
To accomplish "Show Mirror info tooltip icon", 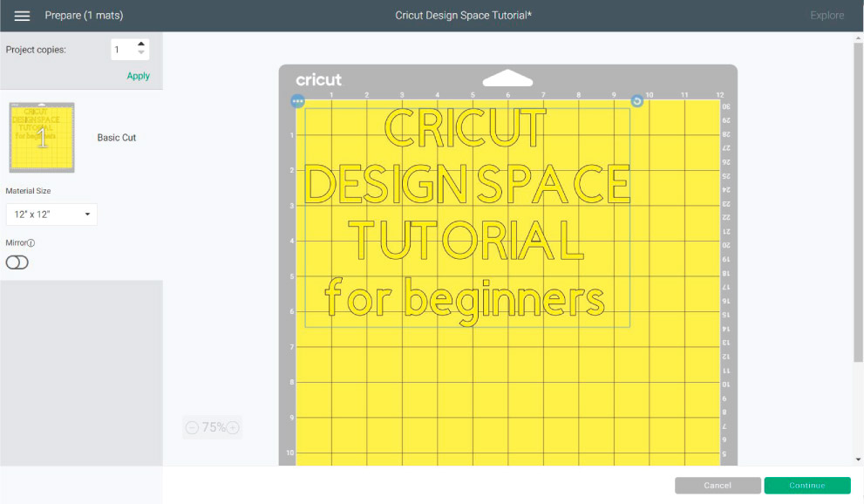I will coord(31,243).
